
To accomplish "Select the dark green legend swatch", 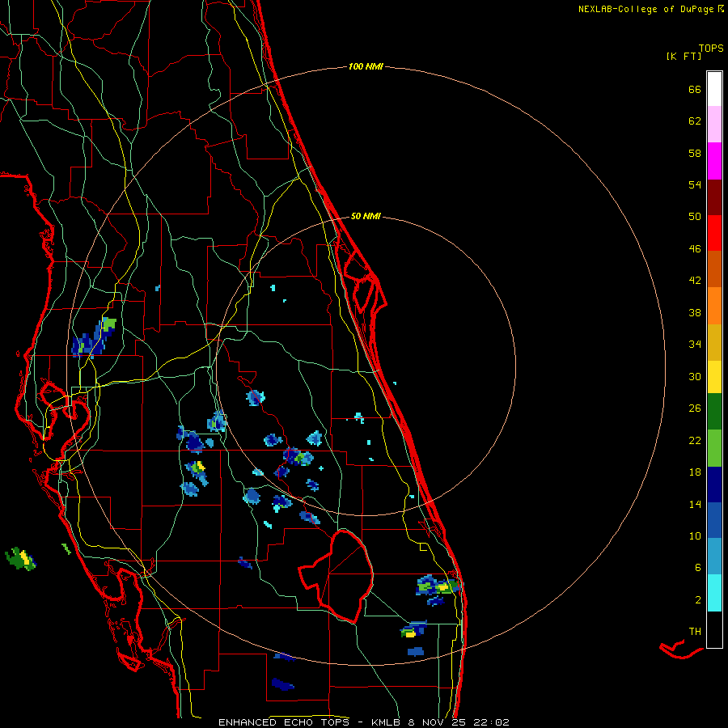I will pos(714,412).
